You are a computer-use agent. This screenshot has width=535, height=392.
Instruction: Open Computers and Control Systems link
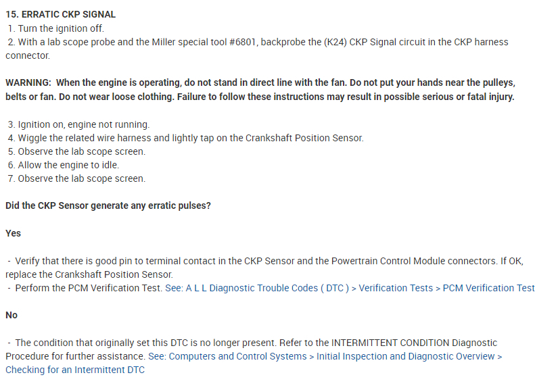[237, 356]
